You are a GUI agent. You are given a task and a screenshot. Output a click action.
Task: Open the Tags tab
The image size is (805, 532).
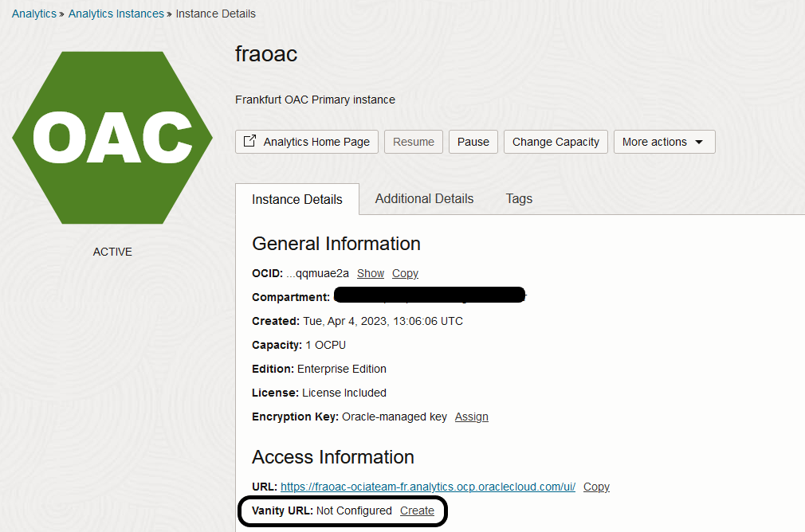coord(519,198)
